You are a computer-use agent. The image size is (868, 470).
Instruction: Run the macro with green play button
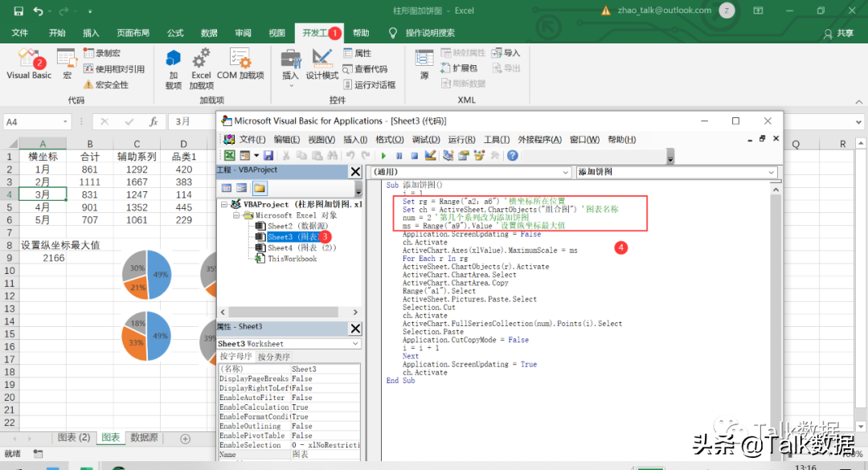pos(383,156)
